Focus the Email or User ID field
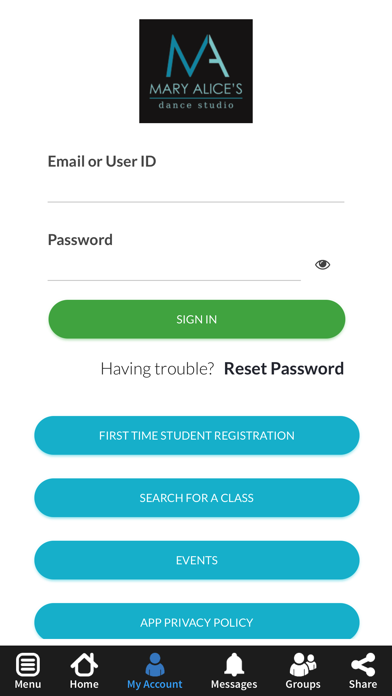 tap(196, 189)
